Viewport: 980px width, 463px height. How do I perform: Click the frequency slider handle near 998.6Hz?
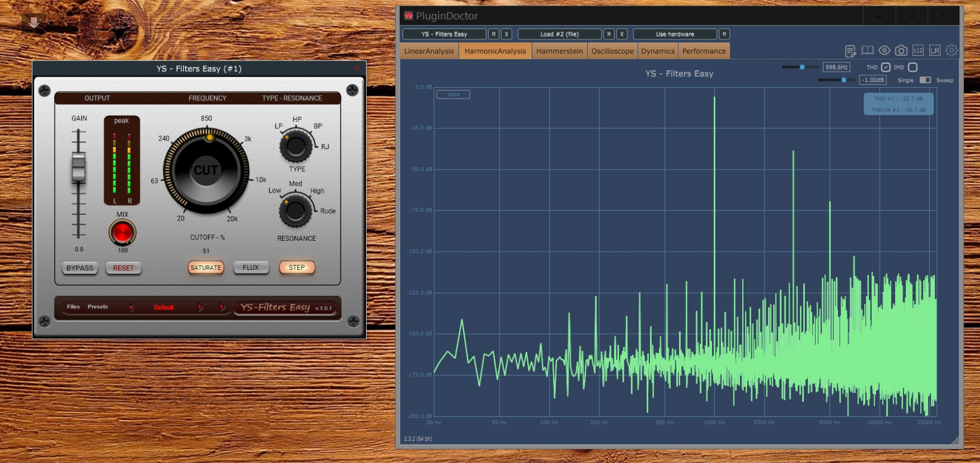click(x=802, y=67)
